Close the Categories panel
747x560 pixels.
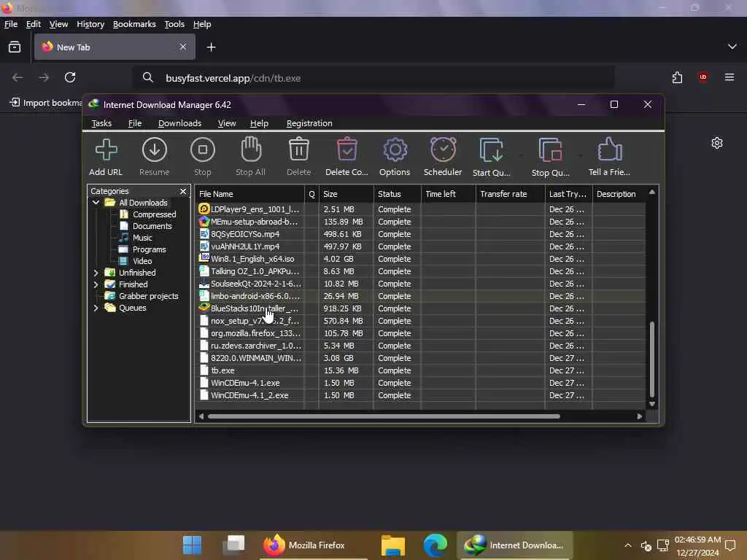[183, 191]
